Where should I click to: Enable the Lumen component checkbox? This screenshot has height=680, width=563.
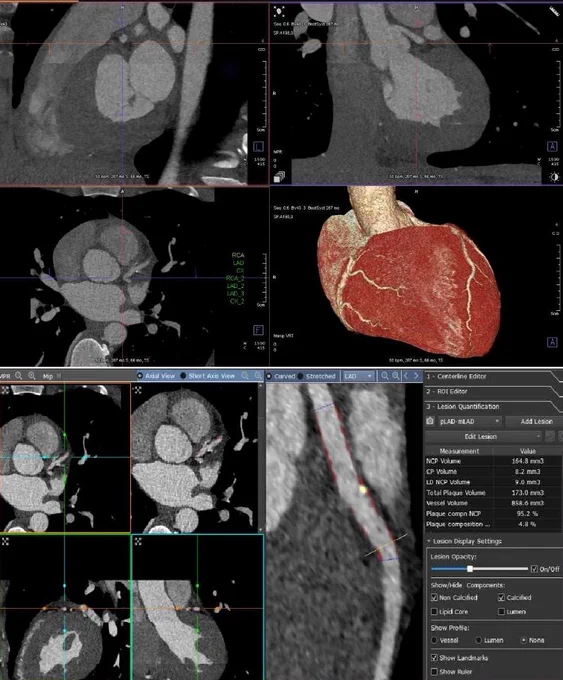501,611
